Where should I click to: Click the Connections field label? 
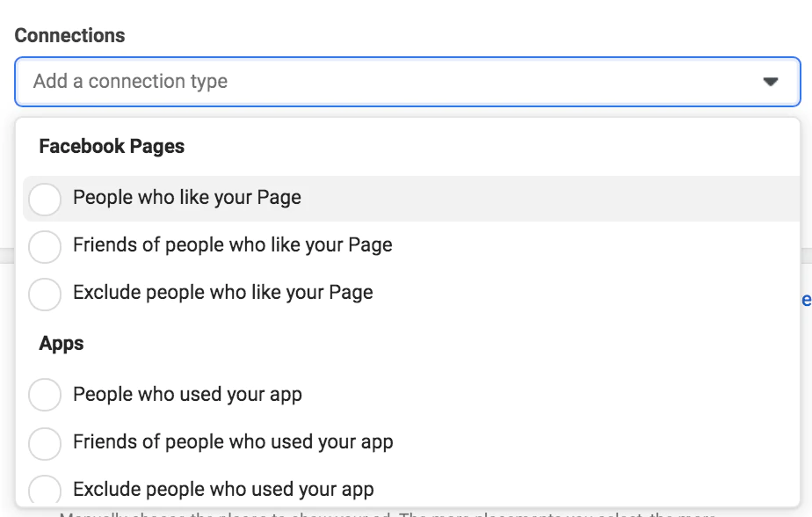click(x=69, y=36)
